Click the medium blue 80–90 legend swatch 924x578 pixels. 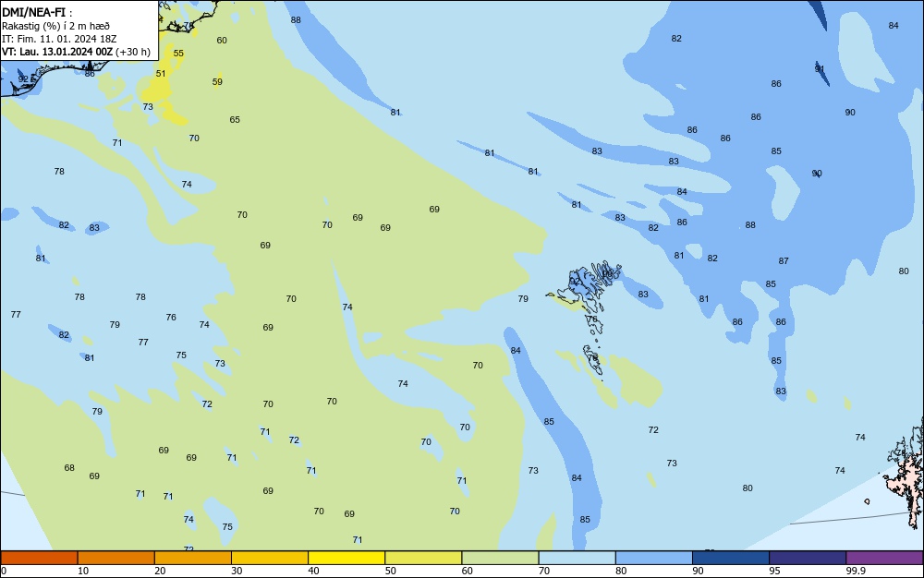(654, 558)
